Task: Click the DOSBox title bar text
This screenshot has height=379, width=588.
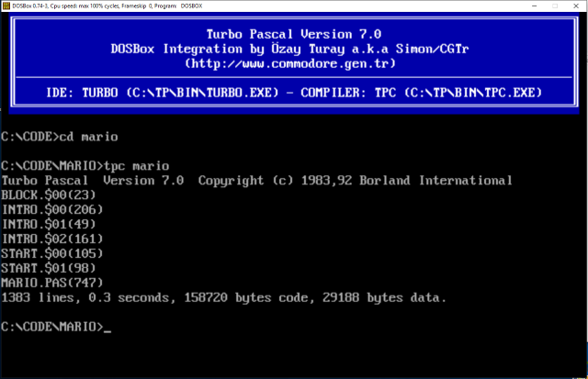Action: (107, 6)
